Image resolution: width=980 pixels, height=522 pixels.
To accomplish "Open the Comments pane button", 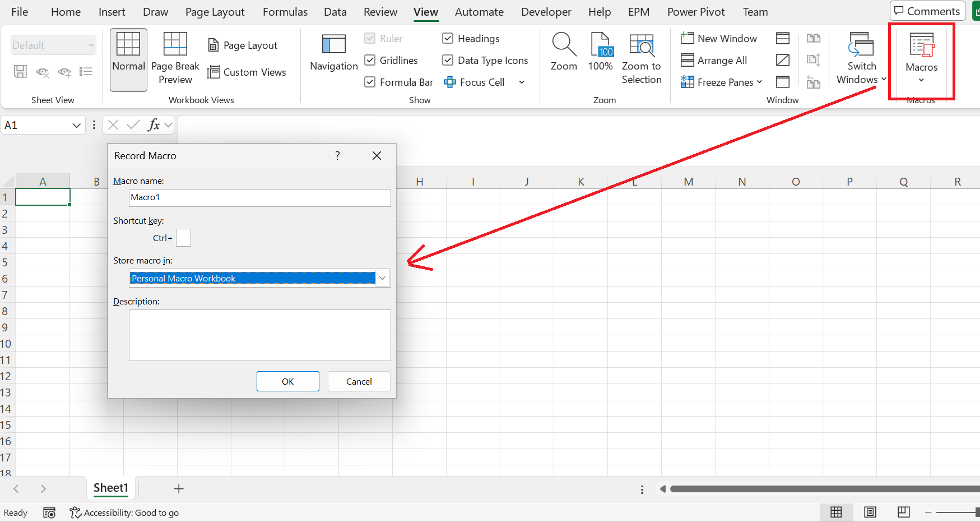I will tap(927, 11).
